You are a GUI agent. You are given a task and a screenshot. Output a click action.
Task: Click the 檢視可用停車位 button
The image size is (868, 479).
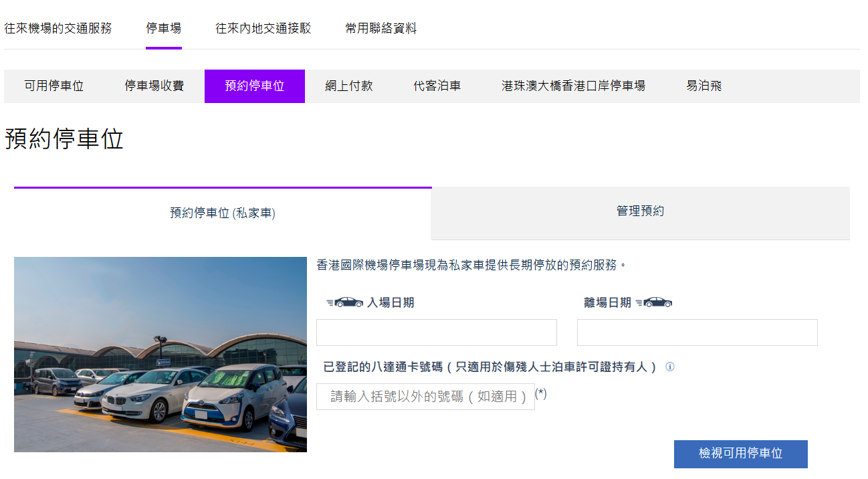[x=740, y=454]
